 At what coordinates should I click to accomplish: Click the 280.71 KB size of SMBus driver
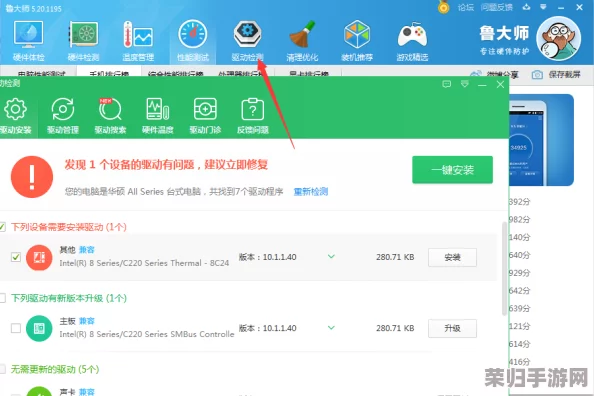(395, 328)
